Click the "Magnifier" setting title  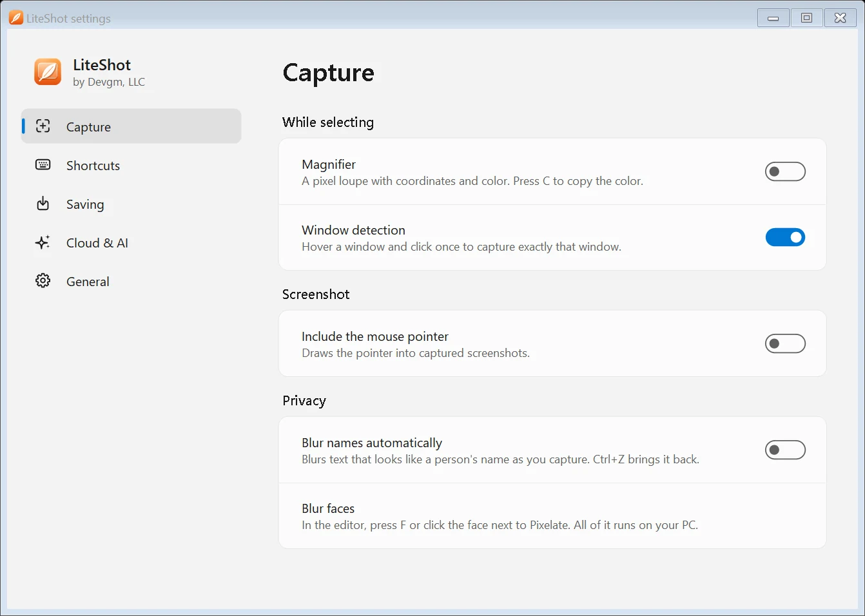point(329,164)
